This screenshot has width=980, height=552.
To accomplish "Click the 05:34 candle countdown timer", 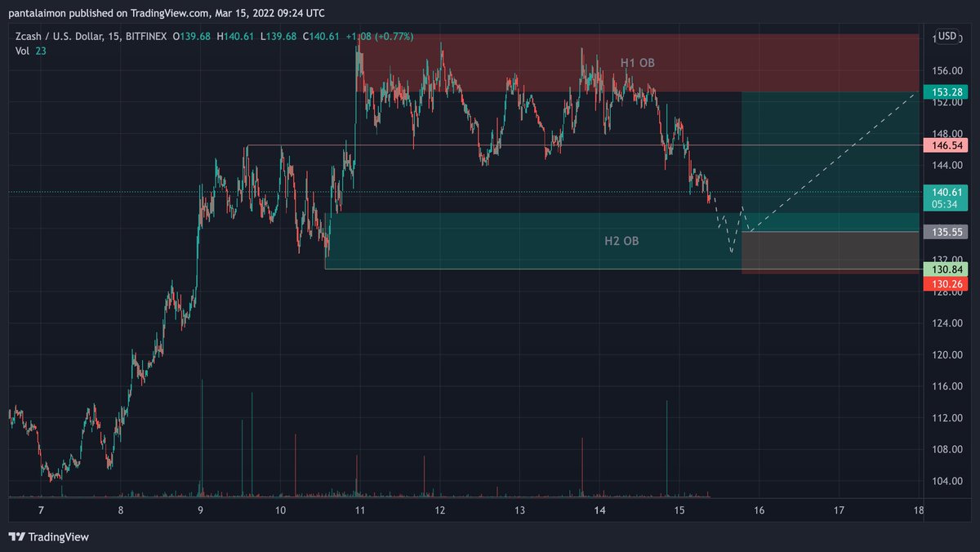I will point(946,204).
